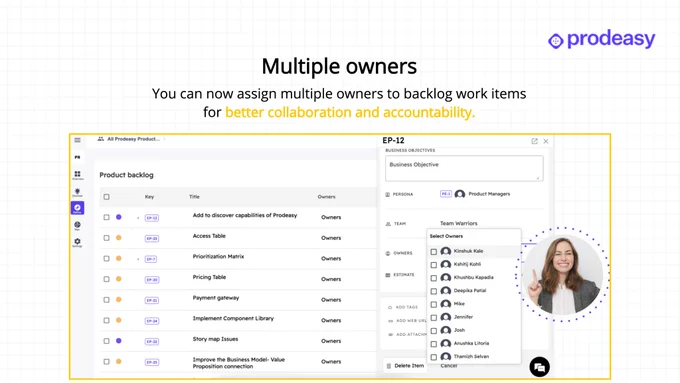Click the PE-1 persona badge
The width and height of the screenshot is (680, 383).
pos(446,194)
